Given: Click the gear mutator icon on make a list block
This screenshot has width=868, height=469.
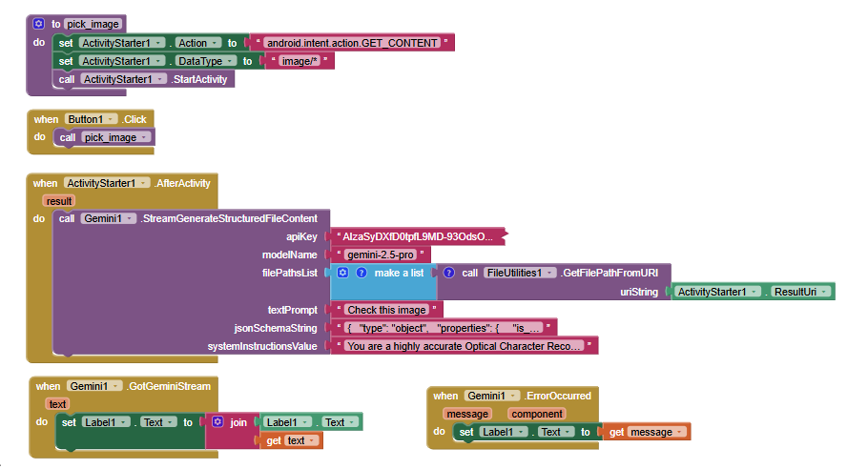Looking at the screenshot, I should (x=342, y=272).
